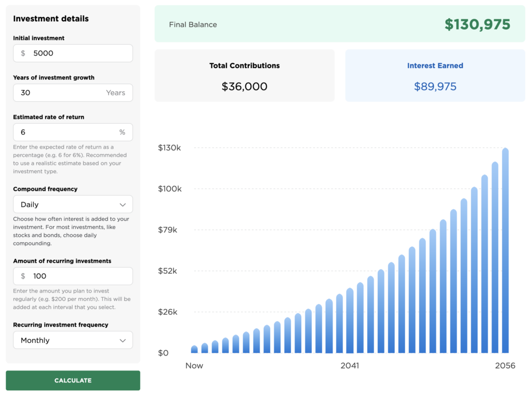Click the Estimated rate of return field
This screenshot has height=397, width=532.
pos(65,132)
